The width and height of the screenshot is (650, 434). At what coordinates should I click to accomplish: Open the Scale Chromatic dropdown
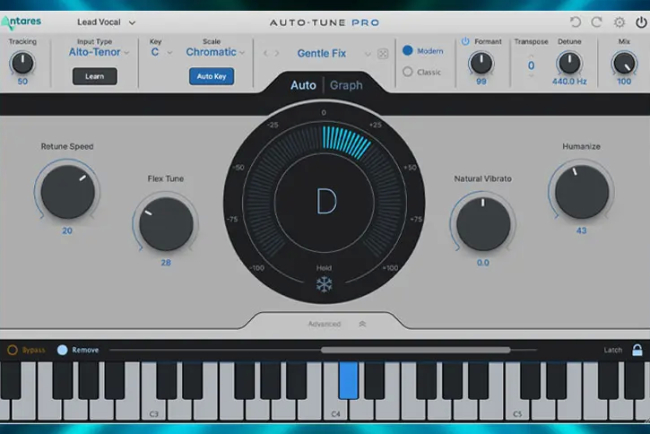[x=215, y=52]
